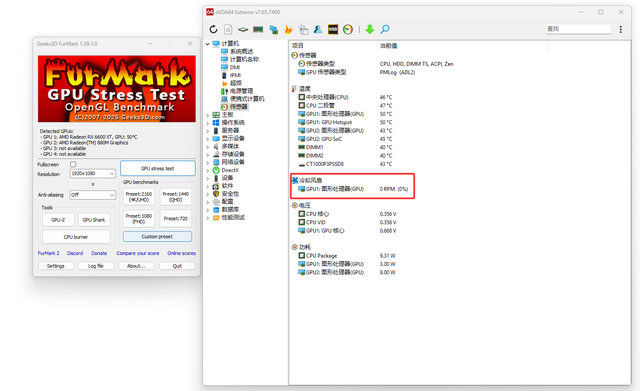The width and height of the screenshot is (640, 391).
Task: Open the Resolution 1920x1080 dropdown
Action: click(93, 173)
